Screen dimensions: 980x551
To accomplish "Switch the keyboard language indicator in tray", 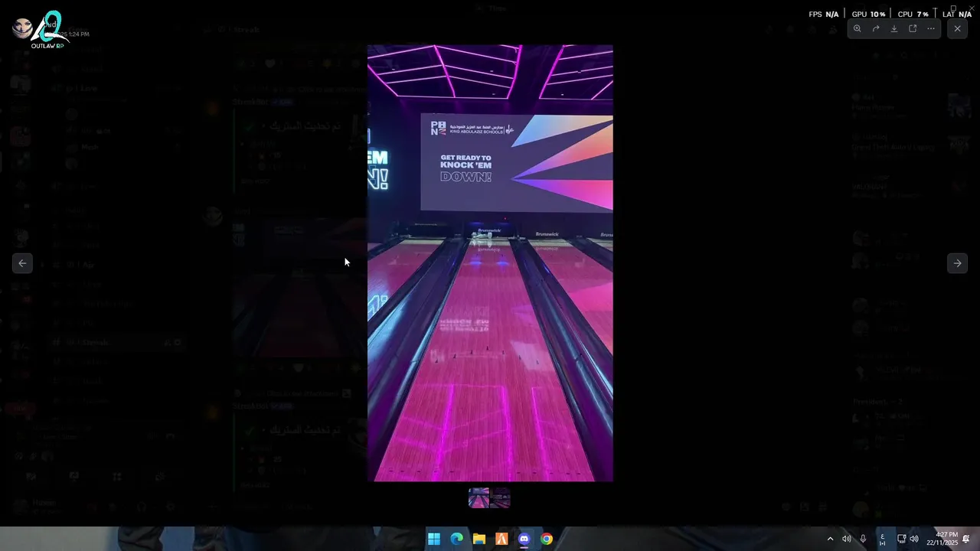I will pyautogui.click(x=882, y=539).
